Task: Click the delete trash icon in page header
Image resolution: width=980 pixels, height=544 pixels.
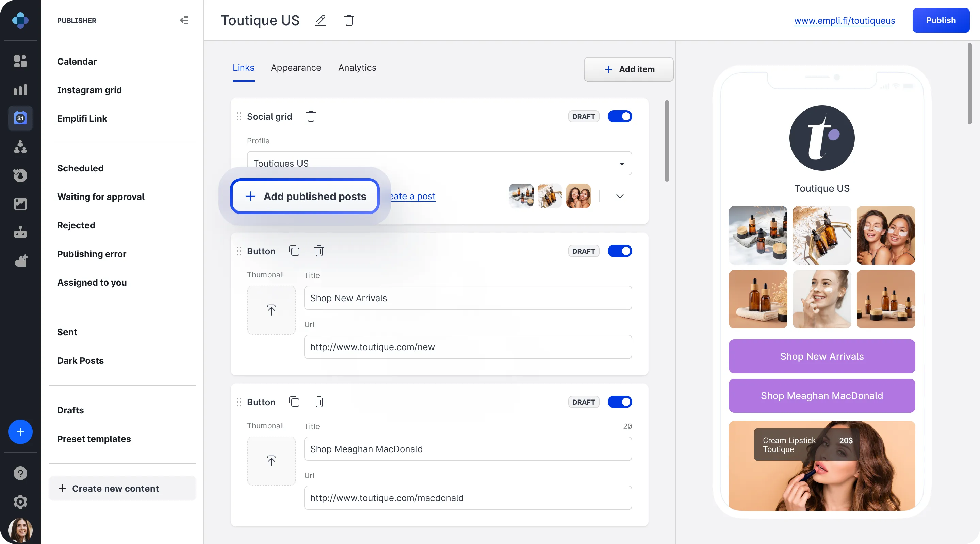Action: [x=348, y=19]
